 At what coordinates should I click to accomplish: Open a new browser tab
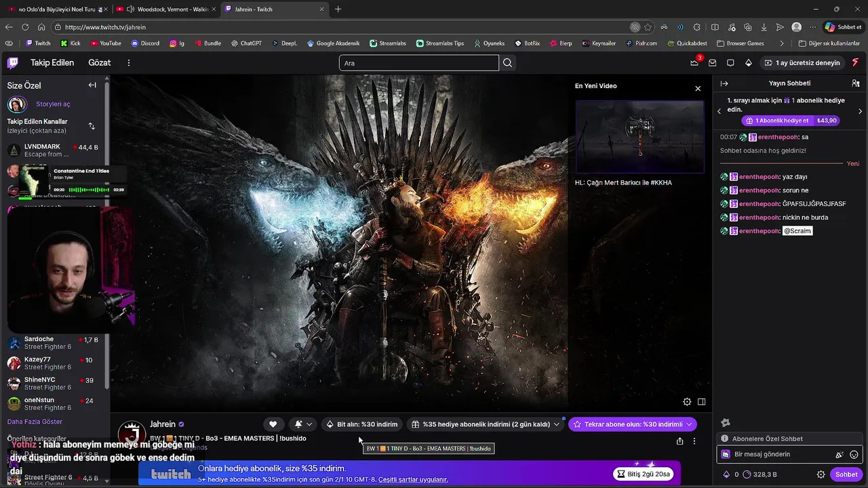[x=338, y=9]
